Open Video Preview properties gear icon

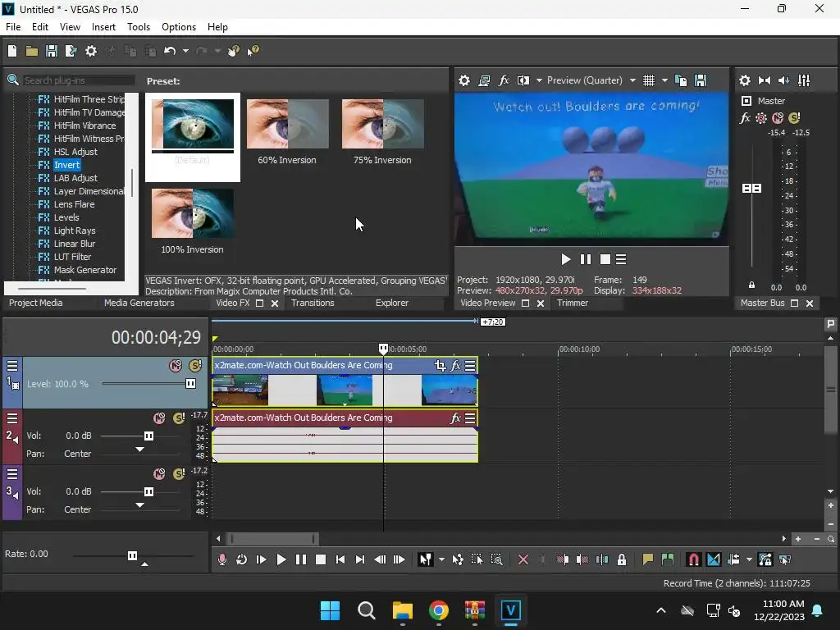464,80
